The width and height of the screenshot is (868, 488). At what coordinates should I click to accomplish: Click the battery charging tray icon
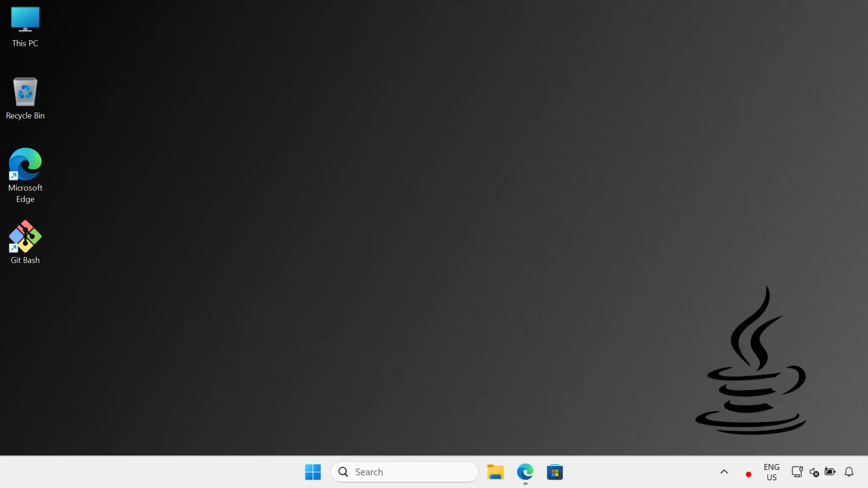830,471
